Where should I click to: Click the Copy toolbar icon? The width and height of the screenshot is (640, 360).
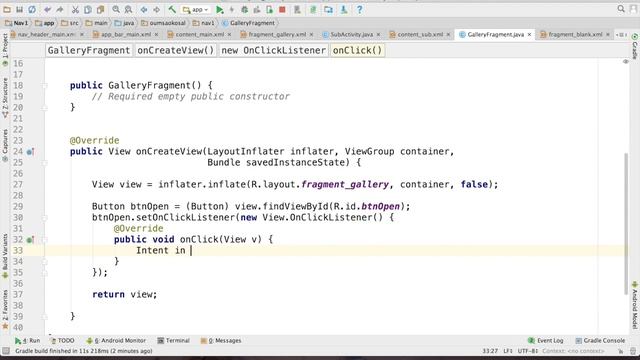click(x=88, y=9)
